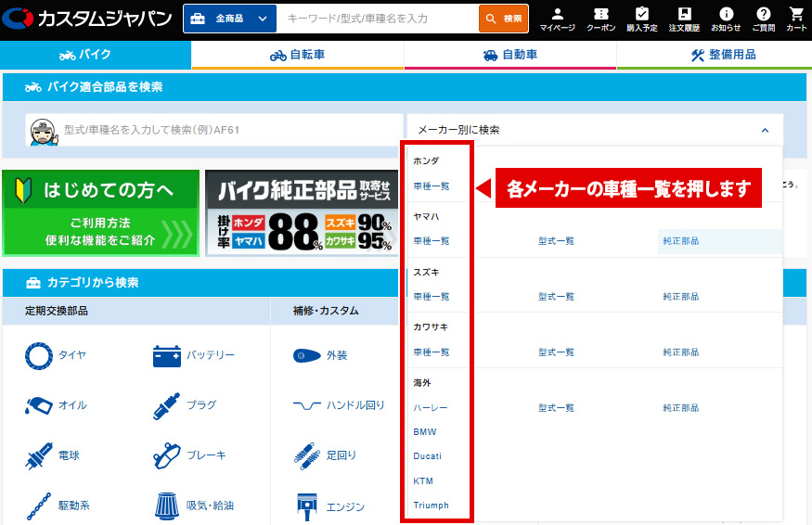This screenshot has width=812, height=525.
Task: Open My Page (マイページ) icon
Action: click(557, 19)
